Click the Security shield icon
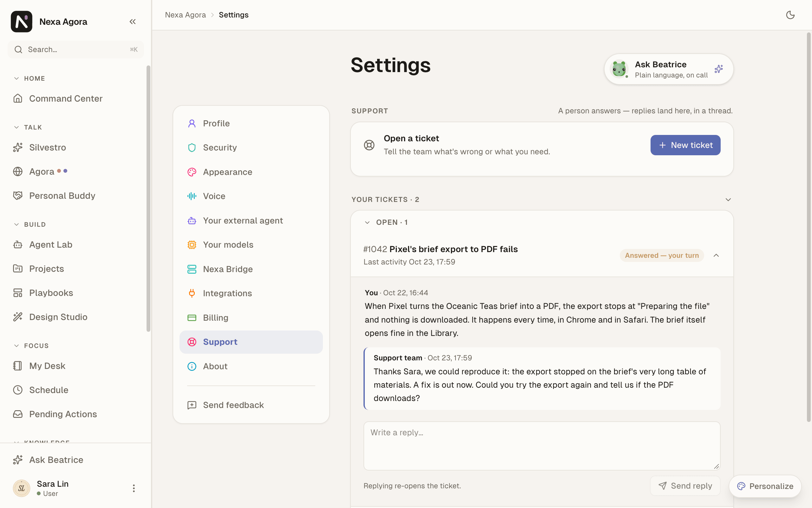 pos(192,148)
